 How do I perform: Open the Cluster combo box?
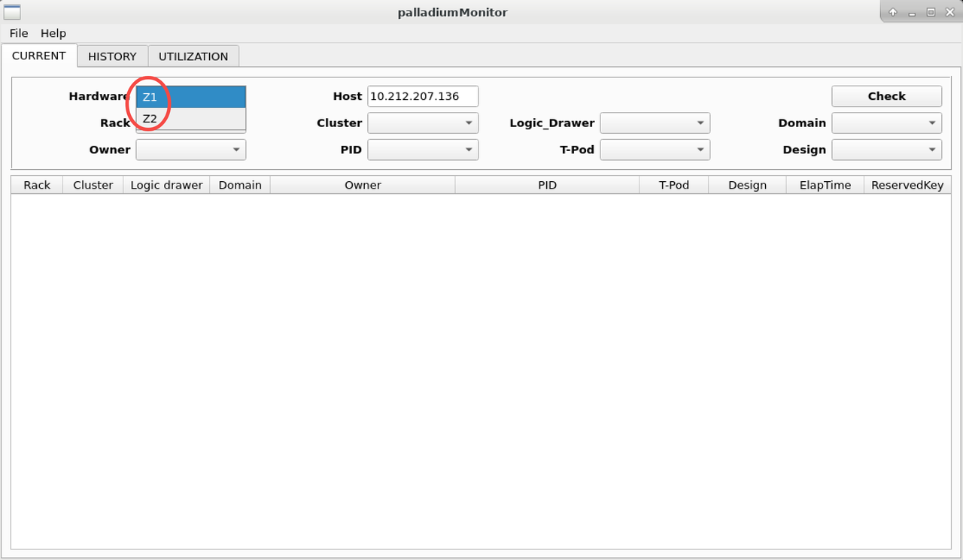(423, 123)
